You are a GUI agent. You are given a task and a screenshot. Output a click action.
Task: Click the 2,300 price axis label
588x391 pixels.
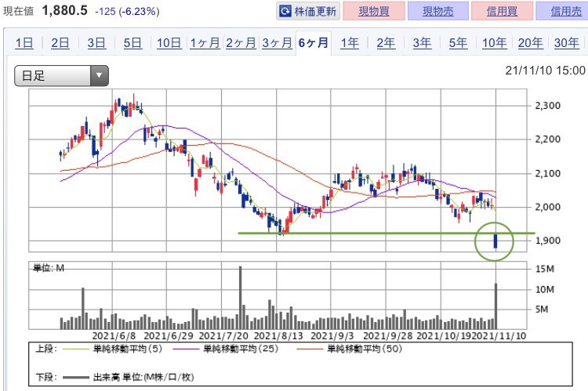tap(547, 106)
